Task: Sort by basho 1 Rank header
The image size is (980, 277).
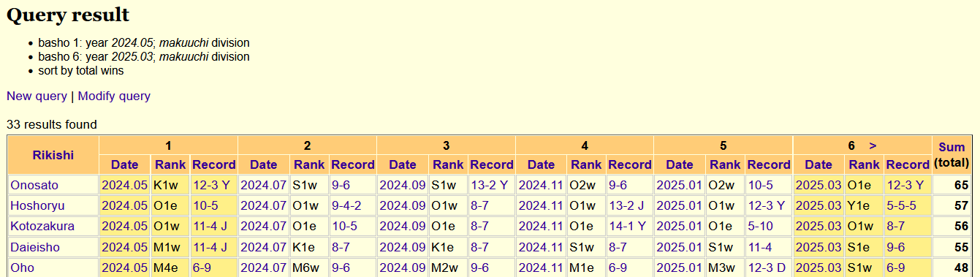Action: 170,164
